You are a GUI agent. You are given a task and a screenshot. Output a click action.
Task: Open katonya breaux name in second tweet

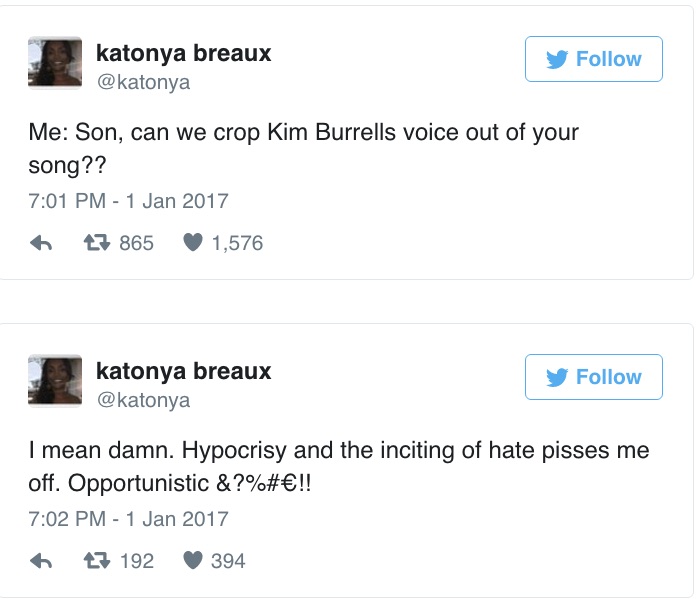pyautogui.click(x=183, y=371)
